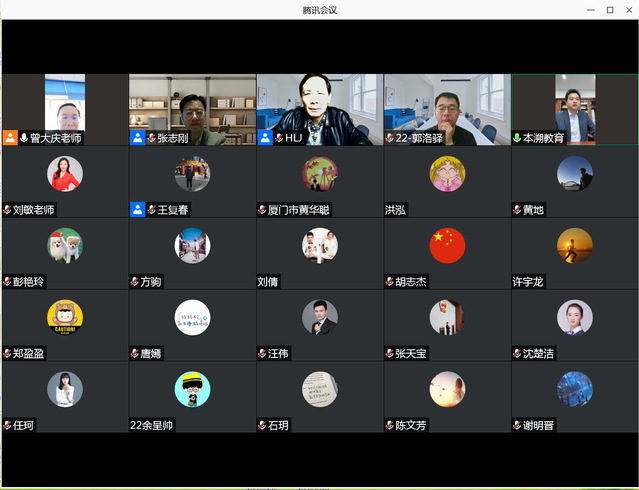Click the 腾讯会议 window title
This screenshot has width=639, height=490.
[319, 10]
